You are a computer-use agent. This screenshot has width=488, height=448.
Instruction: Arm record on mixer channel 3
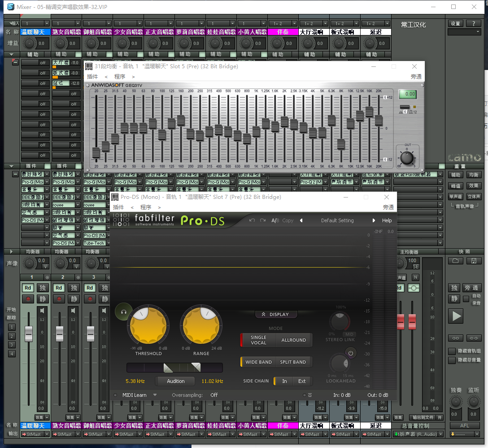pos(90,299)
